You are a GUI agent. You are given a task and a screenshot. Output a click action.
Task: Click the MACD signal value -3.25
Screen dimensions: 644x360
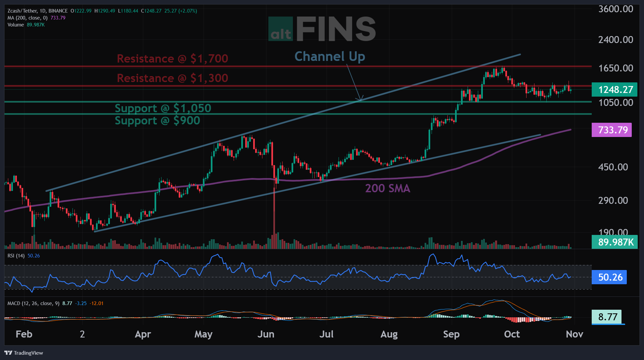[x=81, y=303]
